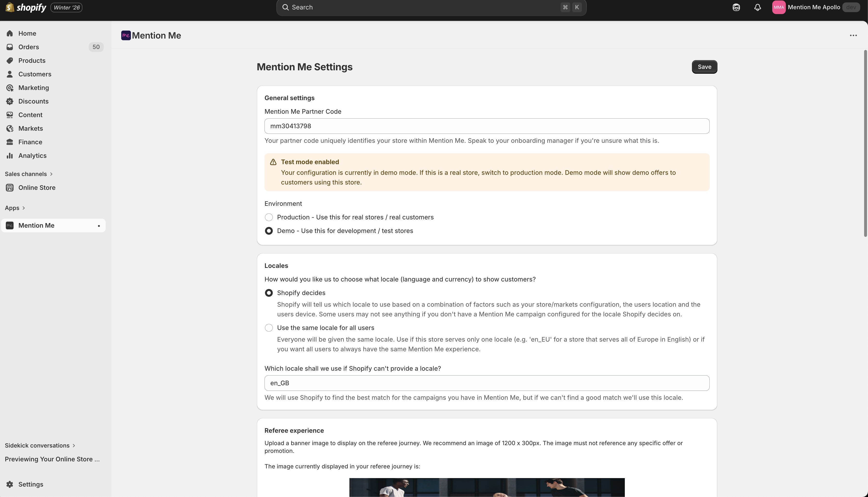Click the Partner Code input field

click(x=487, y=126)
